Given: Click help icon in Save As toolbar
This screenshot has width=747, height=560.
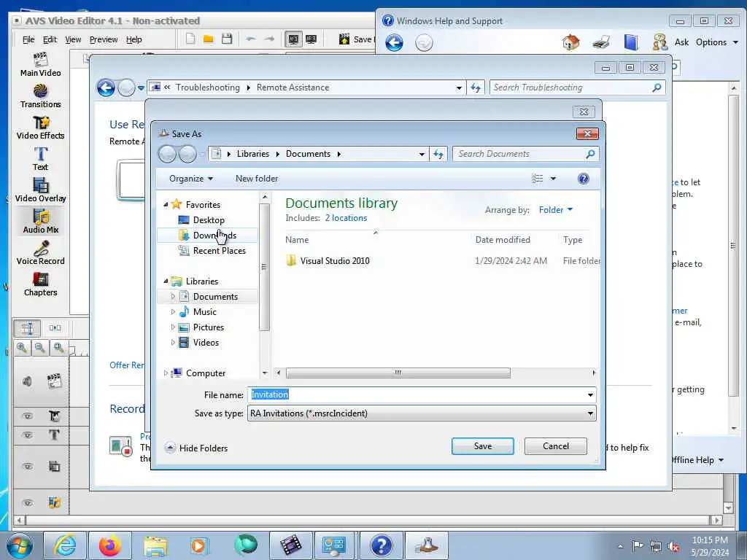Looking at the screenshot, I should pyautogui.click(x=583, y=179).
